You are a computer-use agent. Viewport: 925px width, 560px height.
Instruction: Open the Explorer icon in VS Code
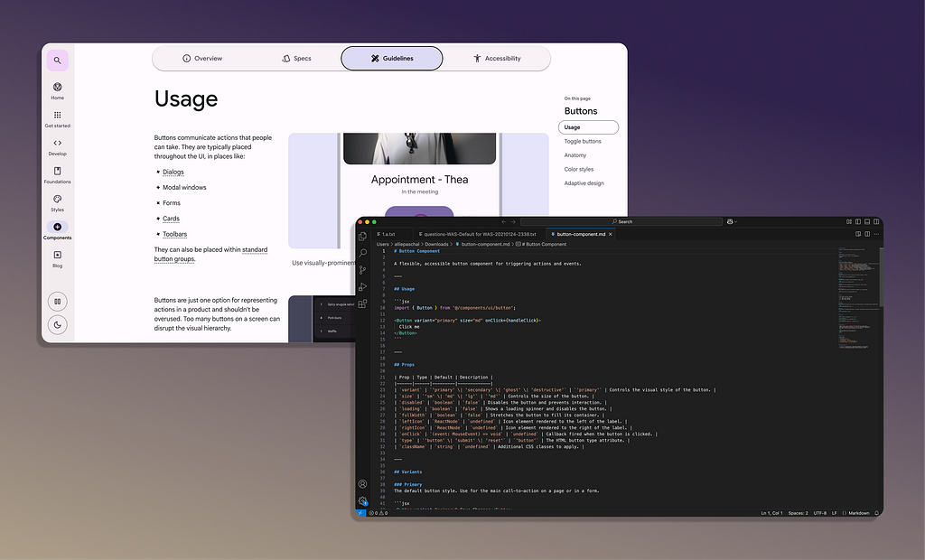[363, 236]
